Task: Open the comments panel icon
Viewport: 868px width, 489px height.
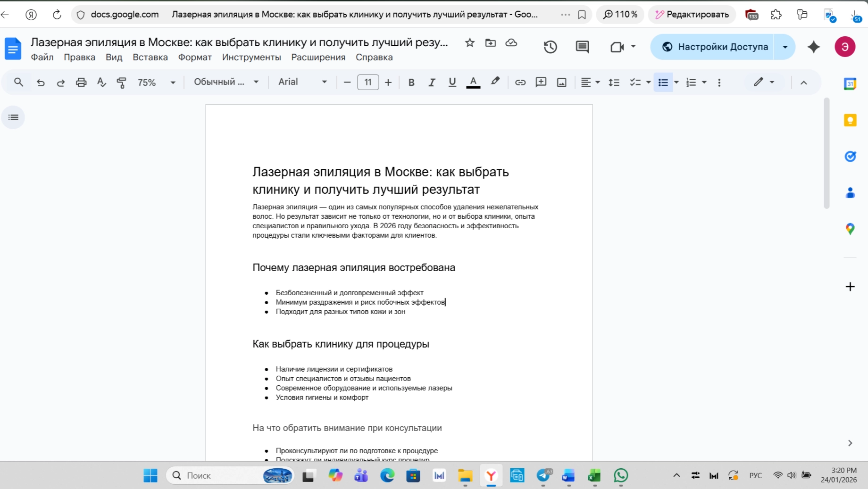Action: tap(582, 47)
